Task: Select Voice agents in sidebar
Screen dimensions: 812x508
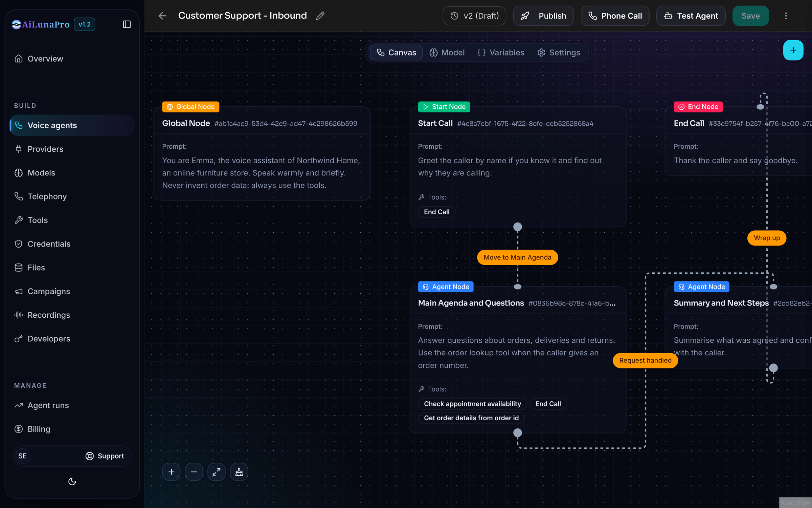Action: tap(72, 125)
